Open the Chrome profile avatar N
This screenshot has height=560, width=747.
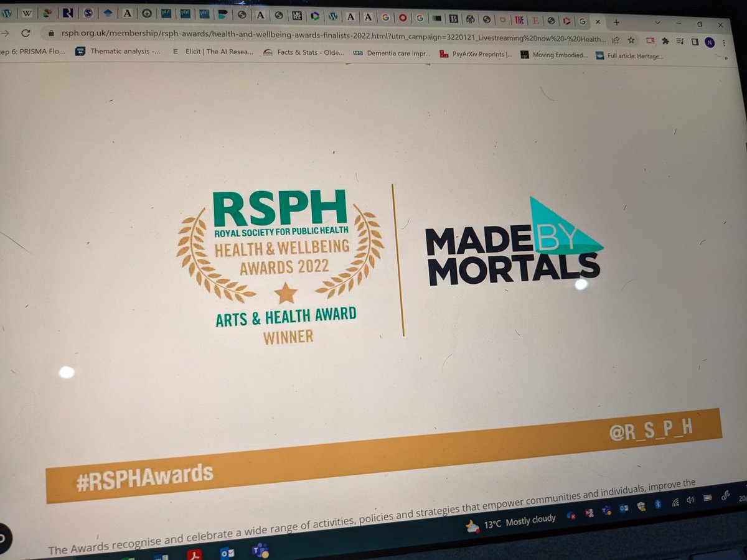[x=710, y=42]
